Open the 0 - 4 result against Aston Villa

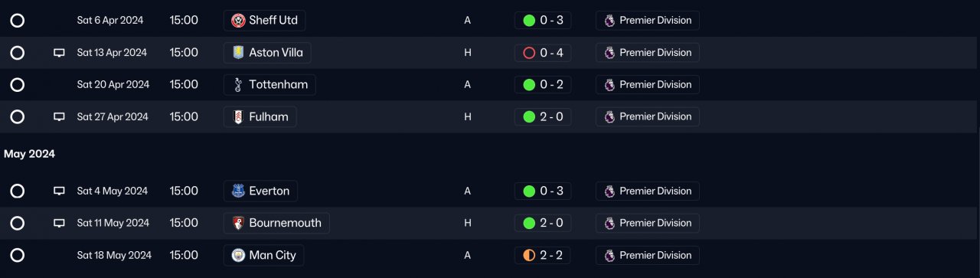click(543, 53)
